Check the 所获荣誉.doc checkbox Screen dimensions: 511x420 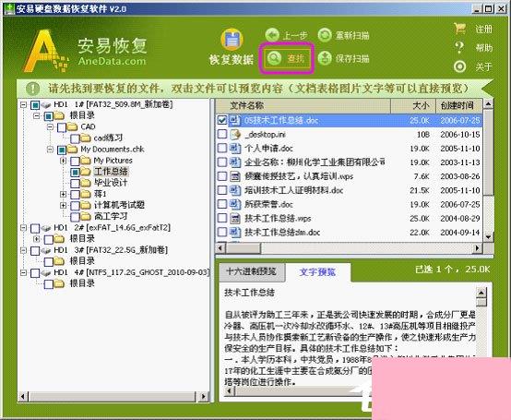tap(222, 204)
